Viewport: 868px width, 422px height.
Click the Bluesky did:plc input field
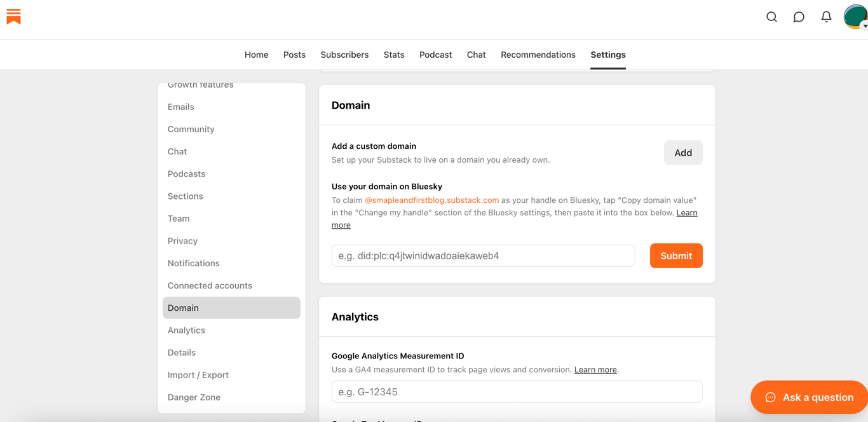(x=483, y=255)
